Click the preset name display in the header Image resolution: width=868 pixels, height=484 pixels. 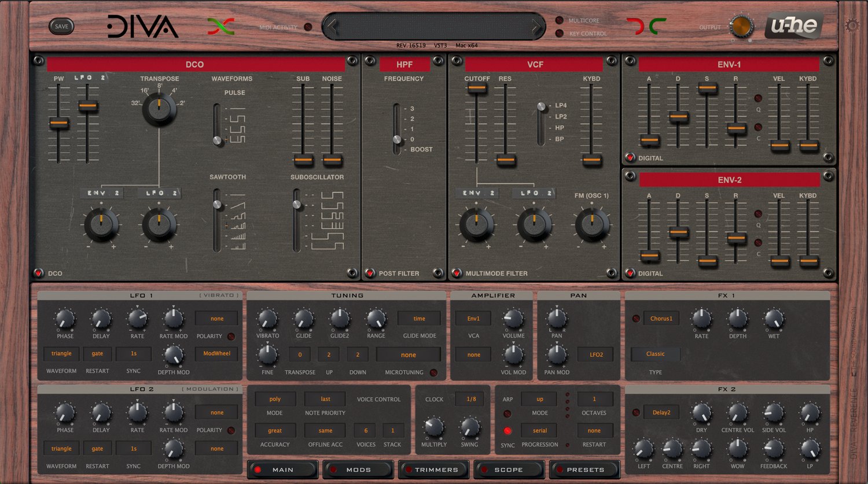click(434, 27)
